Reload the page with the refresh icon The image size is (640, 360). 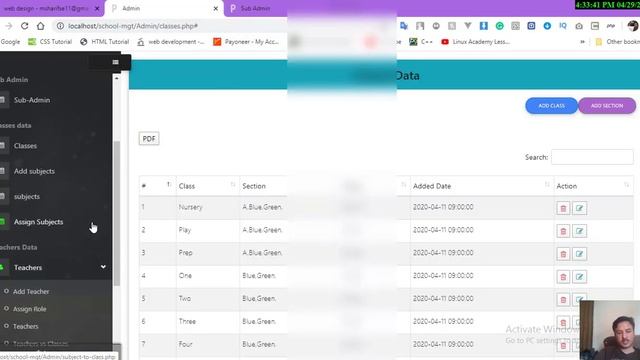24,26
